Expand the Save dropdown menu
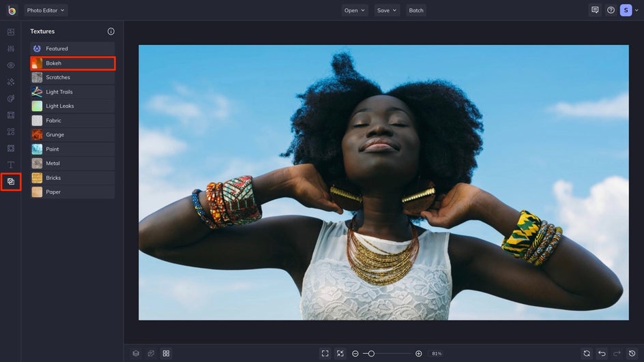Screen dimensions: 644x362 (386, 10)
